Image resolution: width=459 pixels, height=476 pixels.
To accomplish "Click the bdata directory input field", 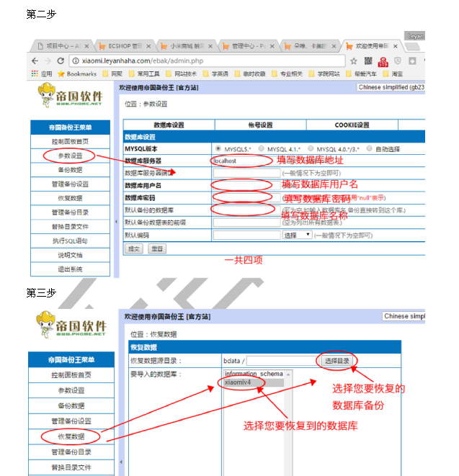I will tap(282, 361).
